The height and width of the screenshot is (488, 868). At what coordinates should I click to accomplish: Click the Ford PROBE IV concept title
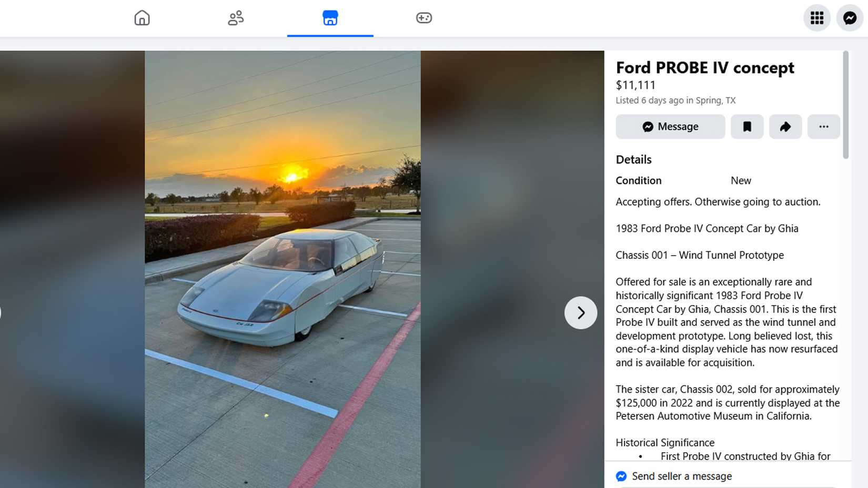(705, 68)
